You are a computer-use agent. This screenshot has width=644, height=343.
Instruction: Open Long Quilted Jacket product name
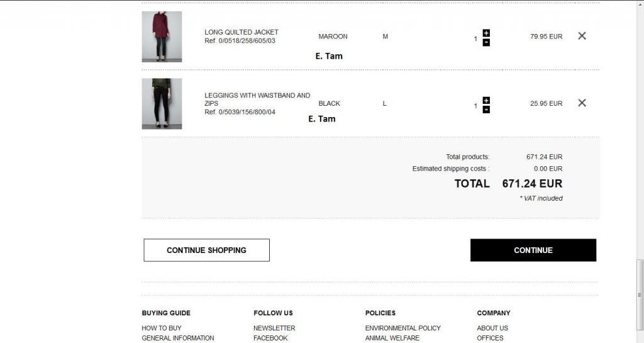[x=241, y=32]
